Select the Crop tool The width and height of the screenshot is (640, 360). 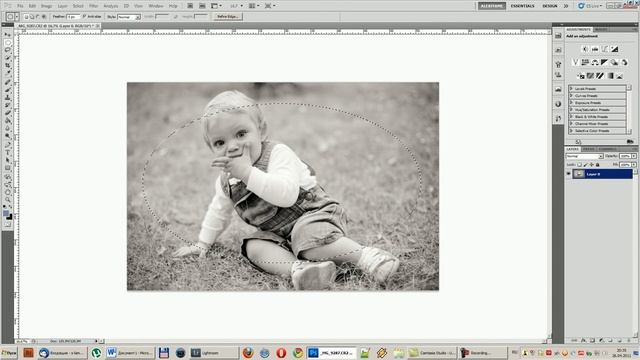click(8, 65)
